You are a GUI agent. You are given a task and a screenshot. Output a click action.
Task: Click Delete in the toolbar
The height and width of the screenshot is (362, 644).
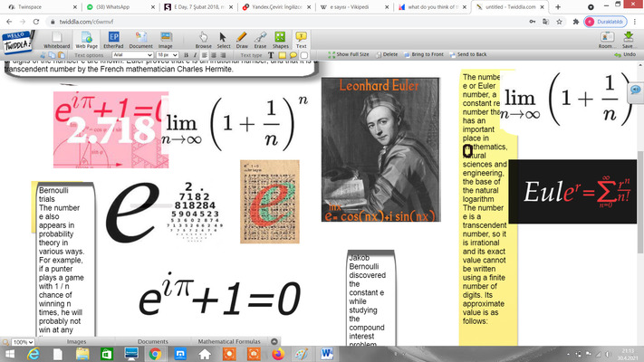coord(387,54)
